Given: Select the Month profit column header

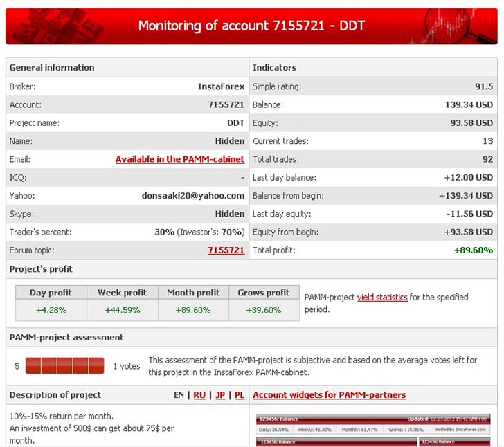Looking at the screenshot, I should [193, 292].
